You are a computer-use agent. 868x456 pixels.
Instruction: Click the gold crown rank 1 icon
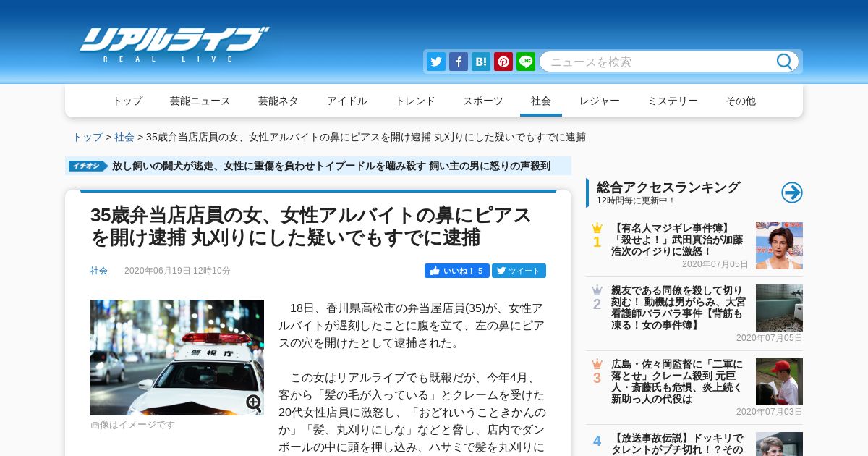point(597,228)
